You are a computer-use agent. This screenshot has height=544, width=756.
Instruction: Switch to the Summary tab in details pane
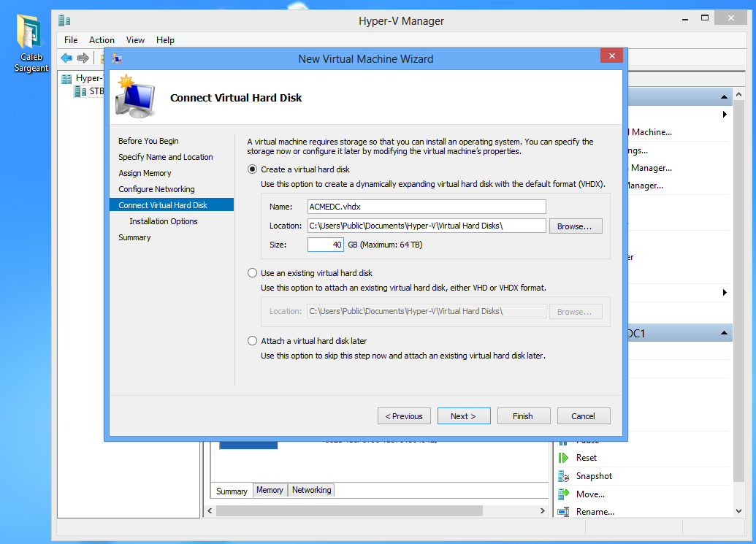click(x=232, y=491)
